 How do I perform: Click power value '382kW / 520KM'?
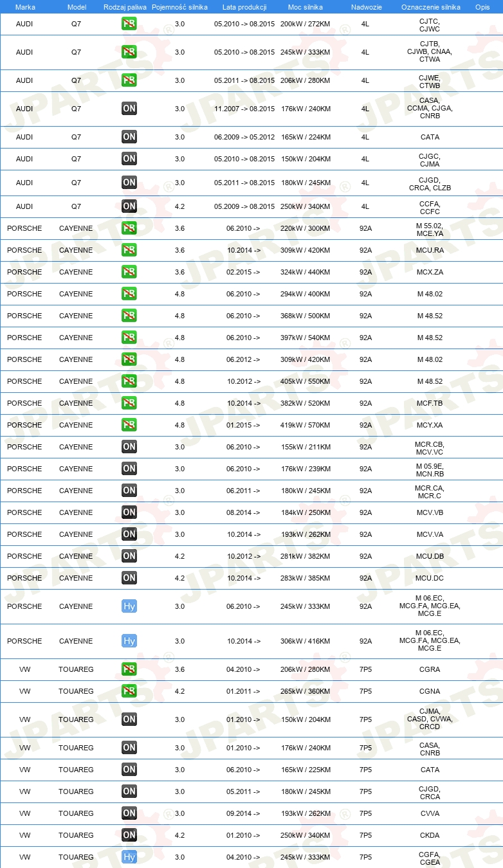pyautogui.click(x=306, y=403)
